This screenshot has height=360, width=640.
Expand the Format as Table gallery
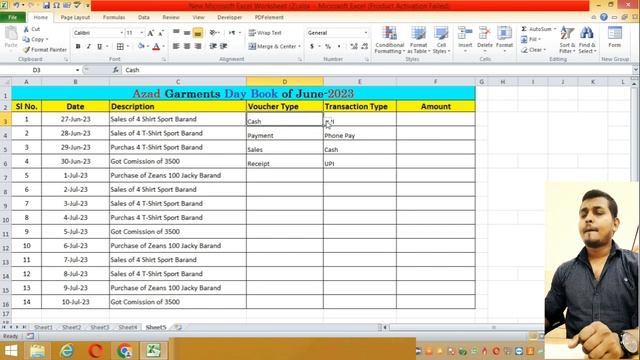(418, 40)
